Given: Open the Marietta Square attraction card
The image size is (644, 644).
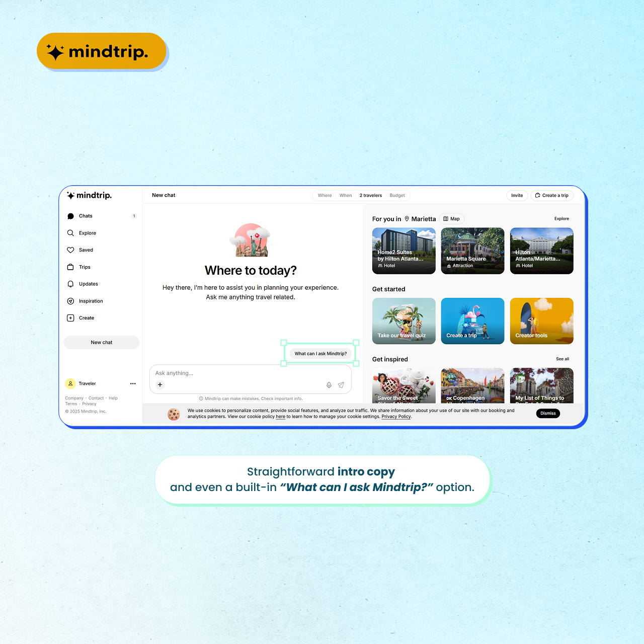Looking at the screenshot, I should 472,251.
